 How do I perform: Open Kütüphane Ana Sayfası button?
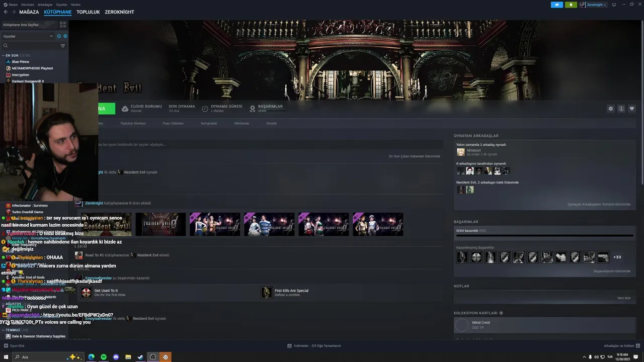point(29,24)
